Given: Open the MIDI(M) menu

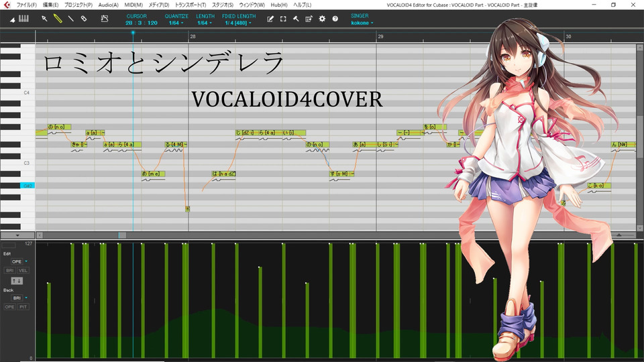Looking at the screenshot, I should click(x=133, y=5).
